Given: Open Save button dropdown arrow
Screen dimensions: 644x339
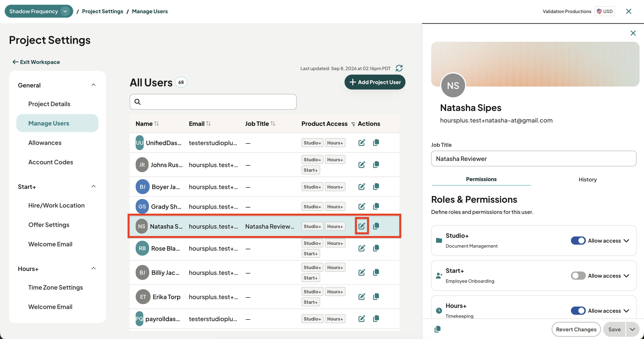Looking at the screenshot, I should click(632, 329).
